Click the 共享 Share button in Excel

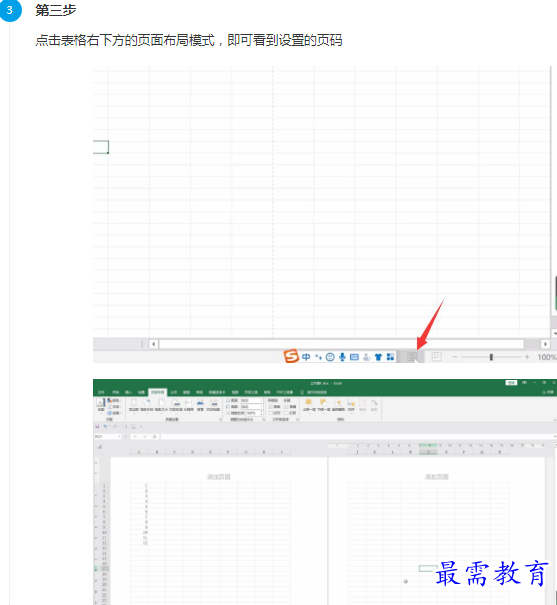click(x=549, y=392)
